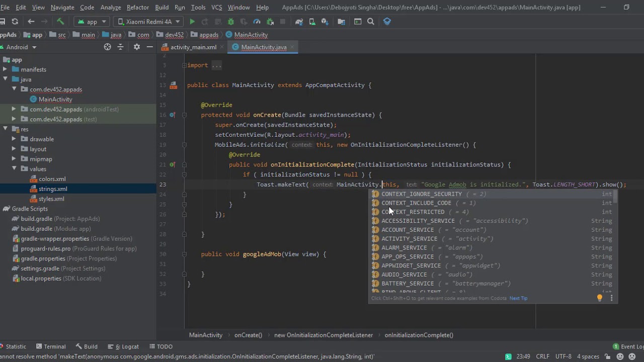644x362 pixels.
Task: Click the lightbulb icon in completion popup
Action: (x=599, y=298)
